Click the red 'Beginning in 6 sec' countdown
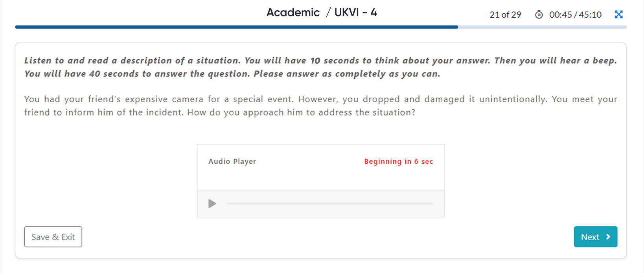644x273 pixels. click(398, 161)
